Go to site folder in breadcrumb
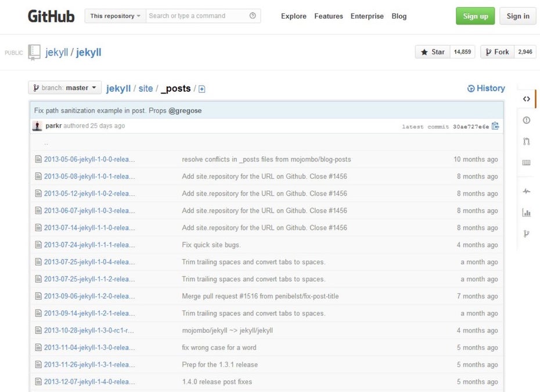Image resolution: width=540 pixels, height=392 pixels. [x=145, y=88]
